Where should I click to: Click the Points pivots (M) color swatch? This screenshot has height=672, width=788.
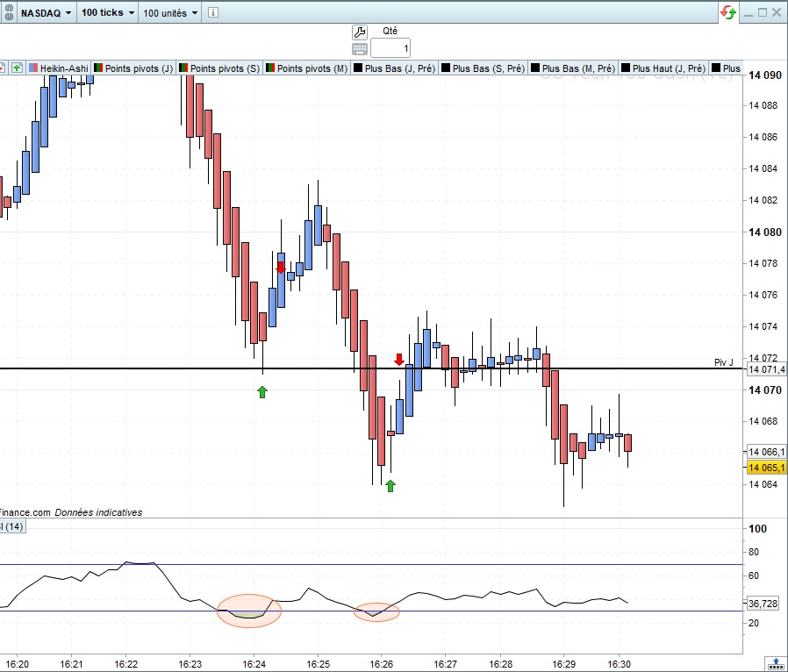(270, 68)
